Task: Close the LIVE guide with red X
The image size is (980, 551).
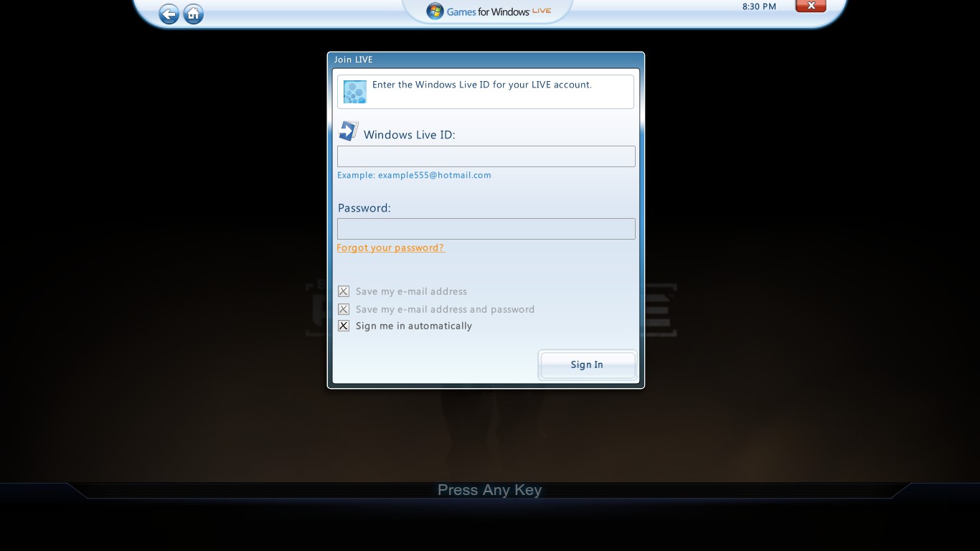Action: point(811,6)
